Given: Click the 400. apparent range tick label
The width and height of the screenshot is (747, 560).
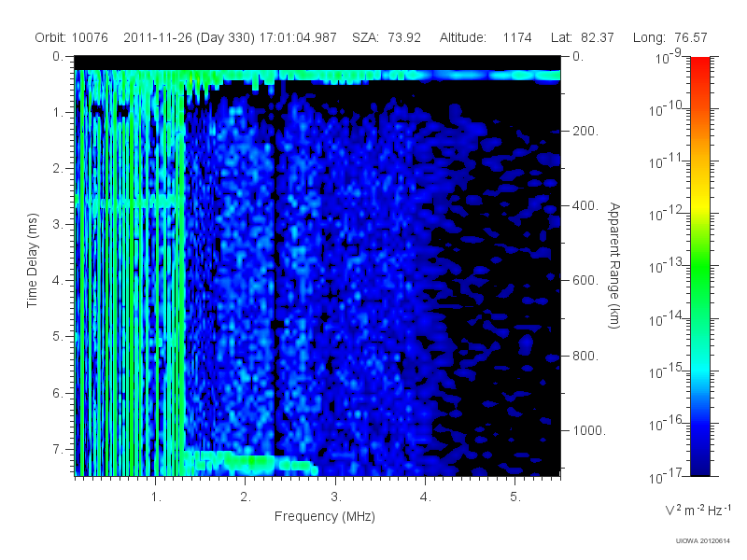Looking at the screenshot, I should [585, 205].
